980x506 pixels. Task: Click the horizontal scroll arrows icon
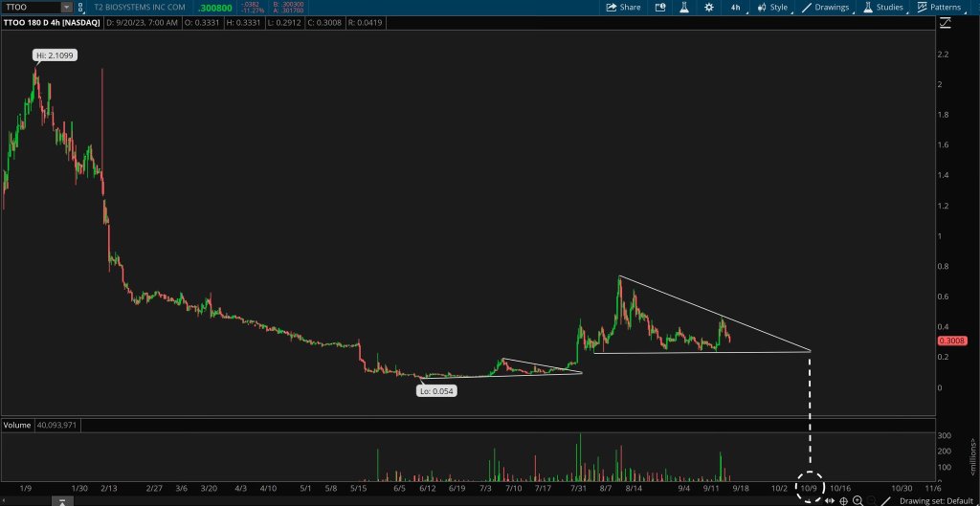[x=830, y=500]
